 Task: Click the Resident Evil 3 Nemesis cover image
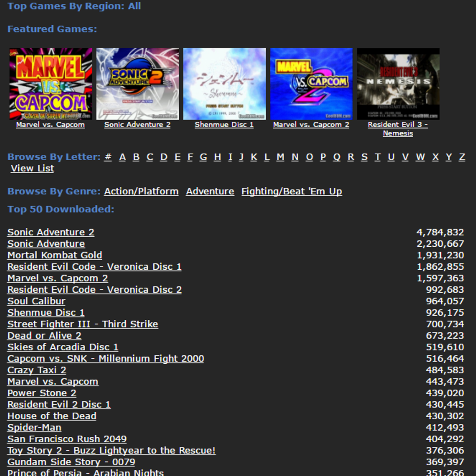point(398,84)
